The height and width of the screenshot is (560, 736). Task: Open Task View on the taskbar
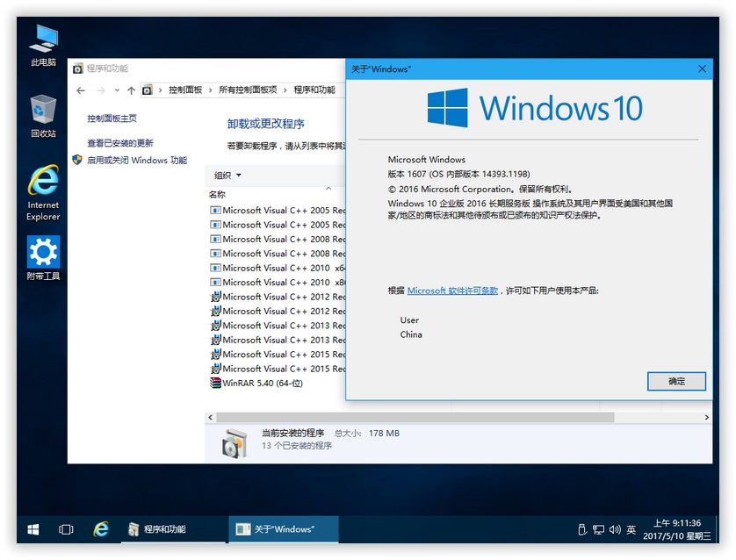click(x=66, y=529)
